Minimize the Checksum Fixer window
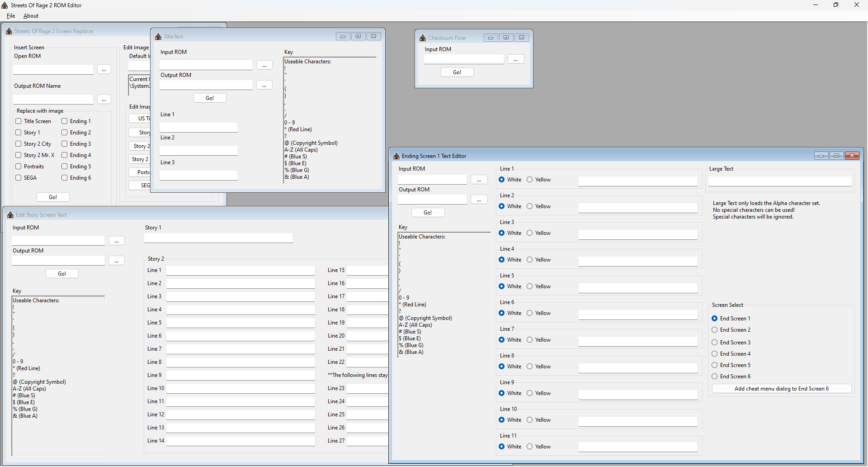The width and height of the screenshot is (868, 467). point(491,38)
